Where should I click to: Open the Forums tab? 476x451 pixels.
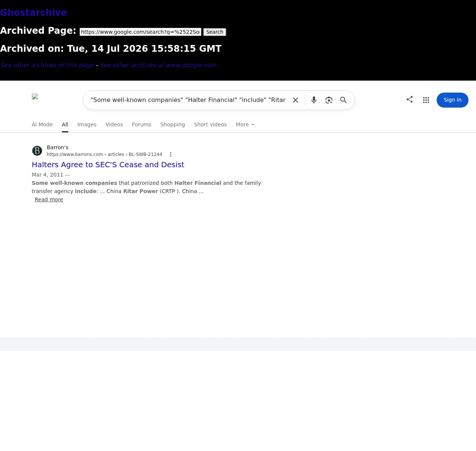click(141, 124)
